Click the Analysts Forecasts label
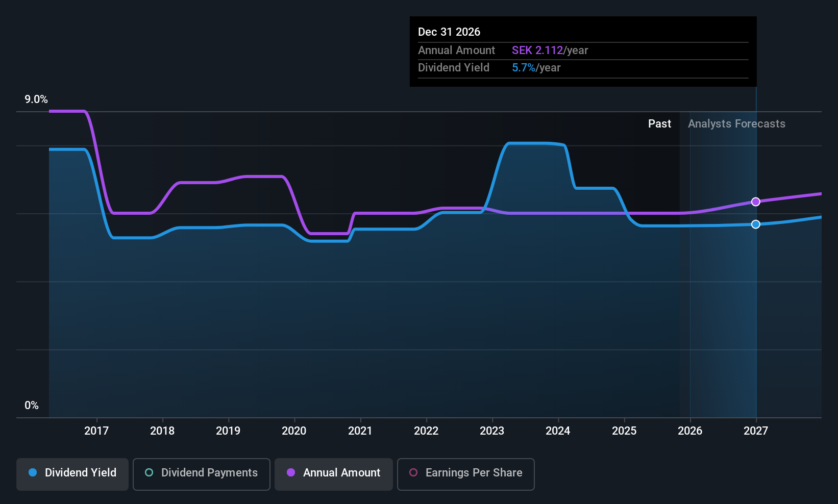This screenshot has width=838, height=504. (736, 124)
